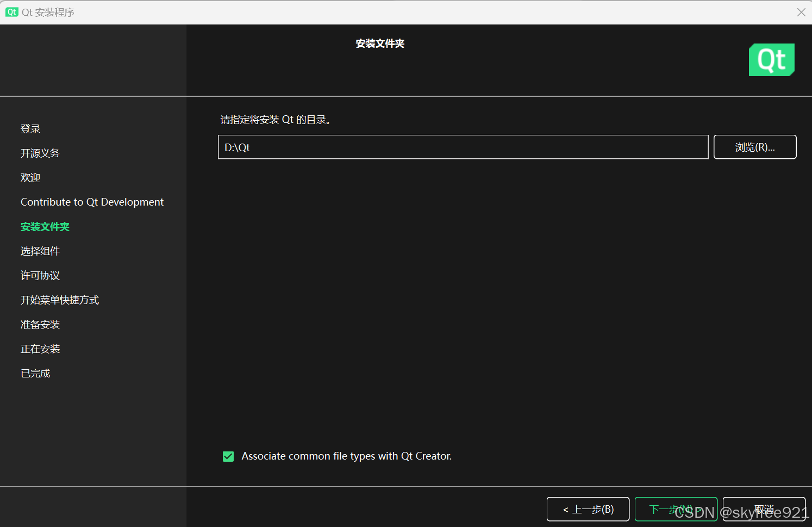The image size is (812, 527).
Task: Select the 正在安装 step in the sidebar
Action: point(40,349)
